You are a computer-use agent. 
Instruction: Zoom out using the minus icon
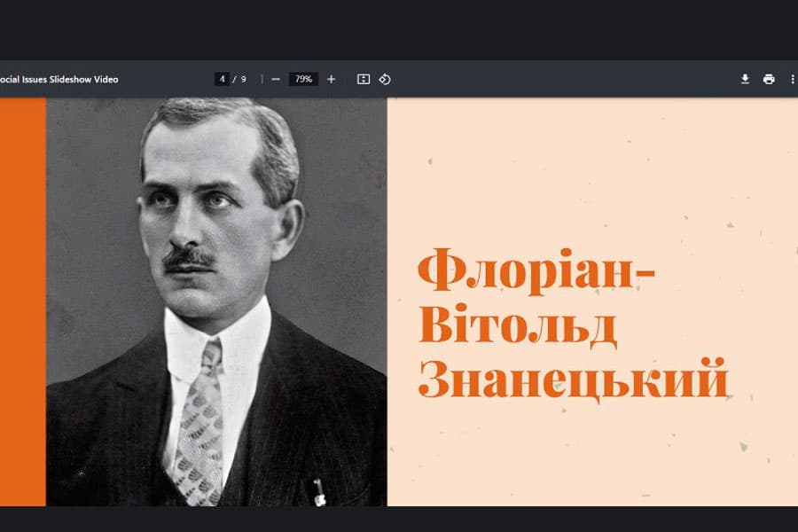276,78
